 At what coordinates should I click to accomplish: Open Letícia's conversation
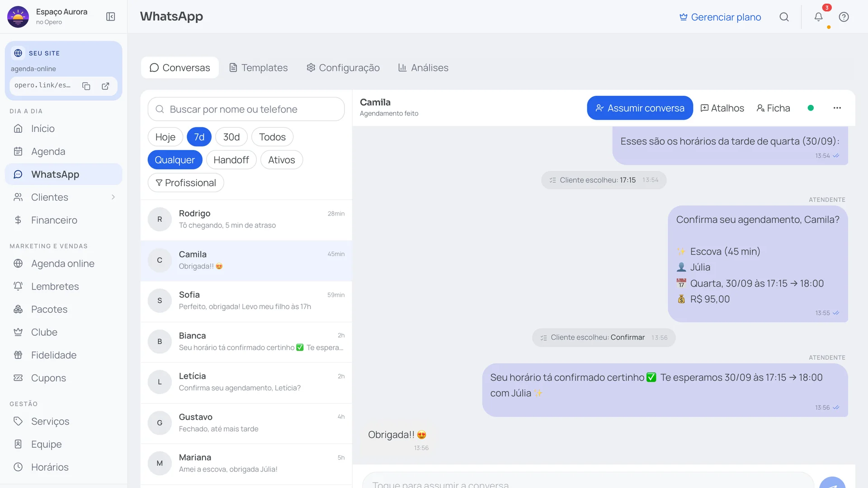(246, 382)
